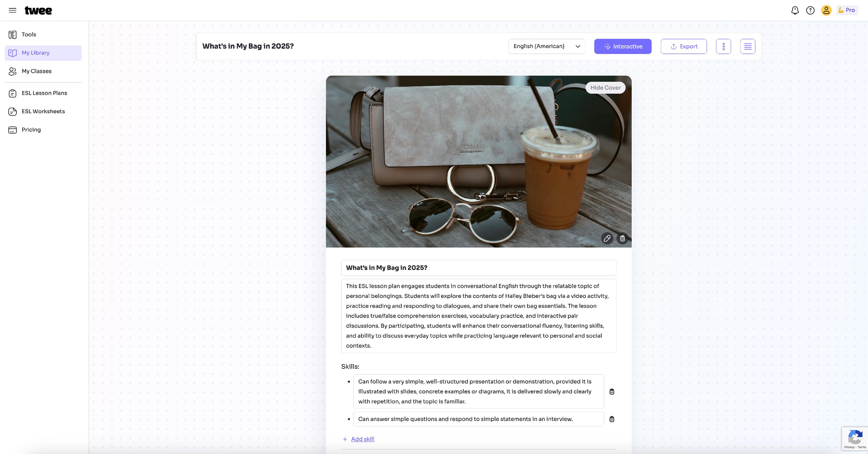Viewport: 868px width, 454px height.
Task: Delete the interview questions skill
Action: click(x=612, y=419)
